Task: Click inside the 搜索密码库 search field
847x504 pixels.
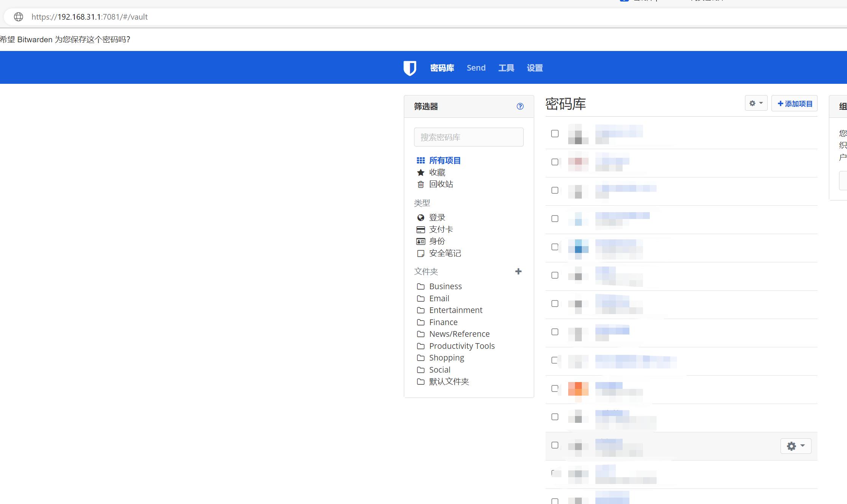Action: coord(468,137)
